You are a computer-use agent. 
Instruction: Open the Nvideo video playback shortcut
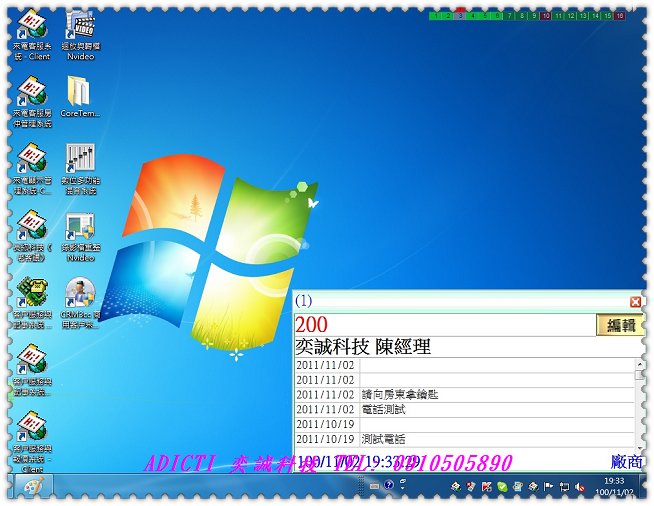[80, 37]
